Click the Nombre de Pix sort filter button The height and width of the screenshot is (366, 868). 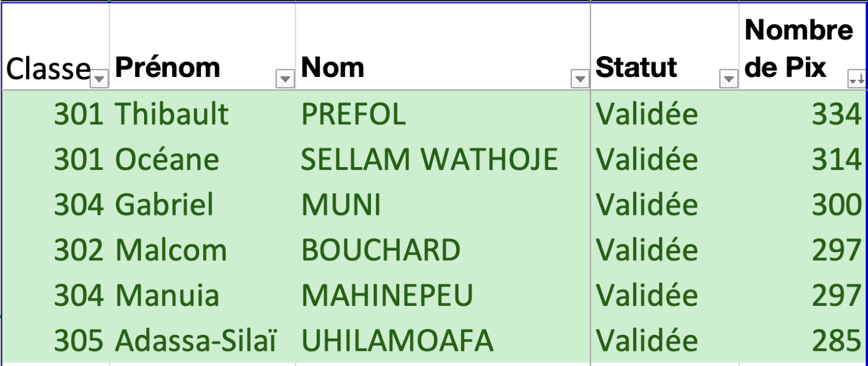tap(856, 80)
